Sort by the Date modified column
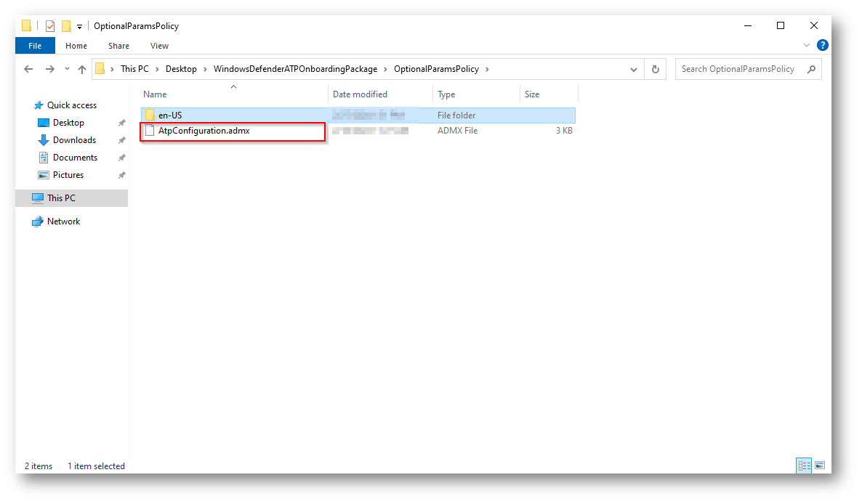This screenshot has width=862, height=504. [380, 94]
